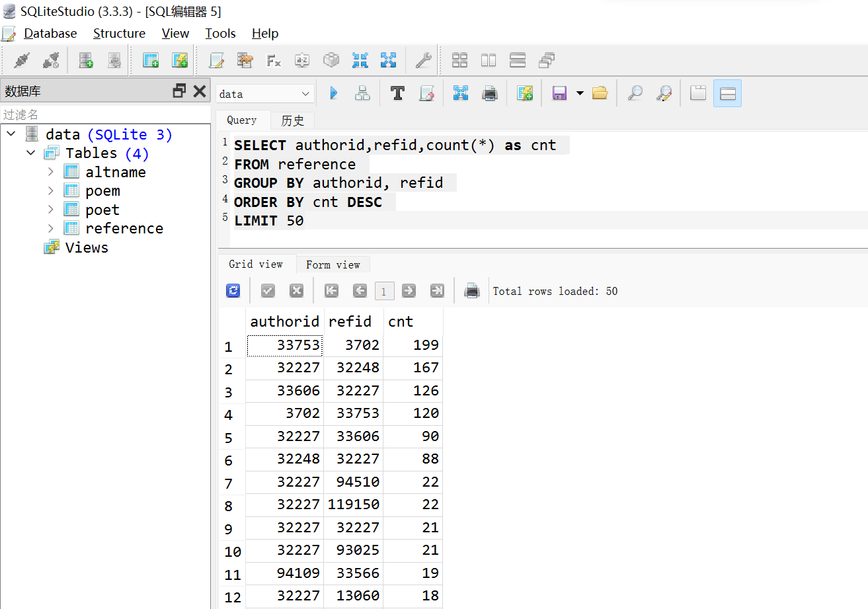Screen dimensions: 868x609
Task: Go to next results page
Action: (x=409, y=290)
